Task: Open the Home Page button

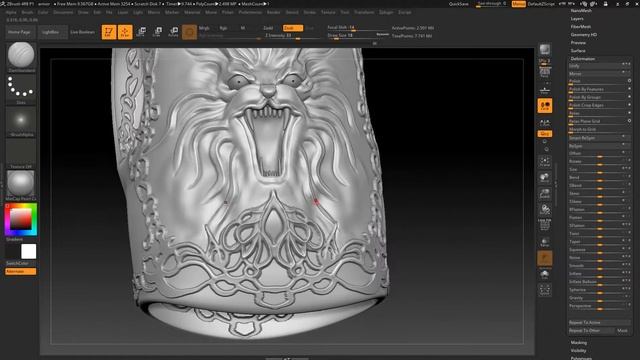Action: coord(20,32)
